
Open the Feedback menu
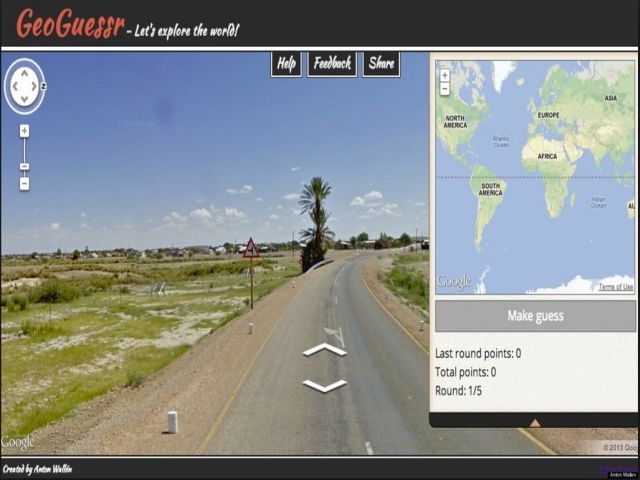click(x=332, y=64)
